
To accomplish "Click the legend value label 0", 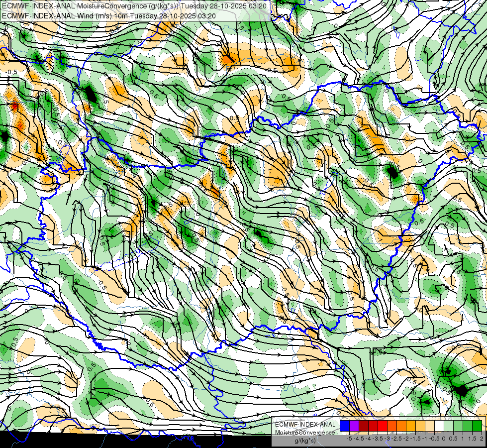I will [x=444, y=439].
